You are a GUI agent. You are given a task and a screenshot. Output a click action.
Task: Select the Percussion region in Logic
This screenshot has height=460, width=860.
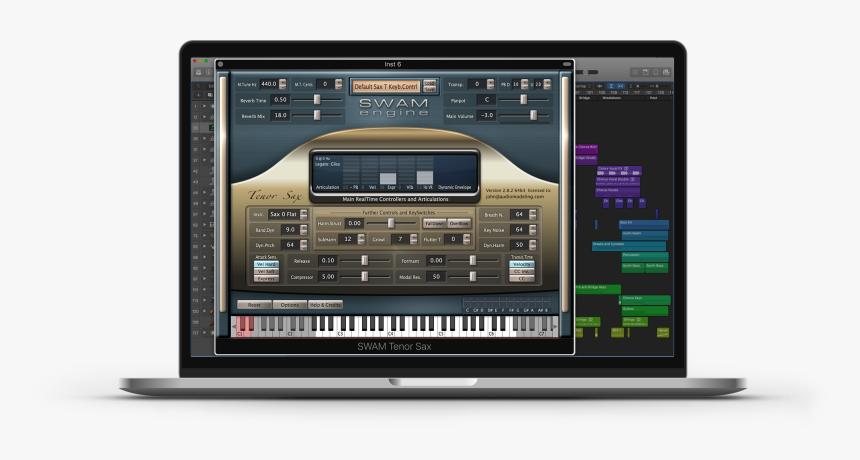[644, 256]
